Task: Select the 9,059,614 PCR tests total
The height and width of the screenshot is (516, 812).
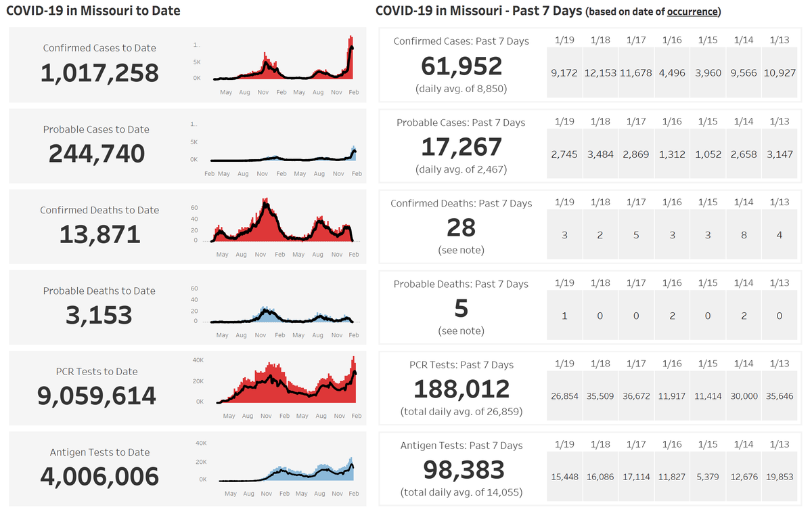Action: 97,396
